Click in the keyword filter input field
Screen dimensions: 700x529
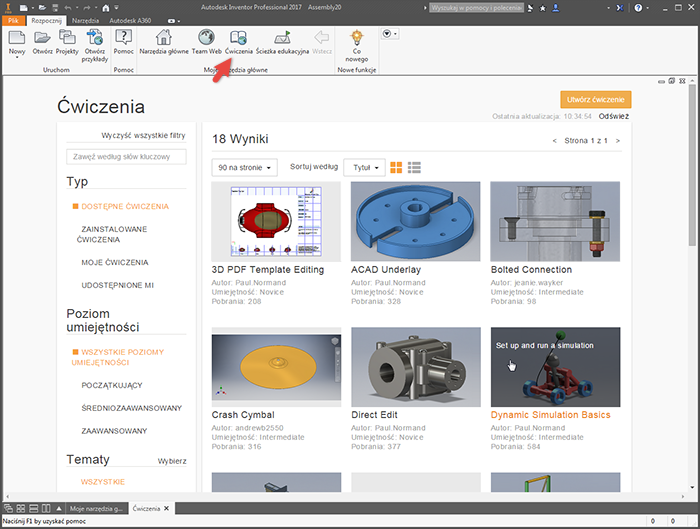[126, 157]
